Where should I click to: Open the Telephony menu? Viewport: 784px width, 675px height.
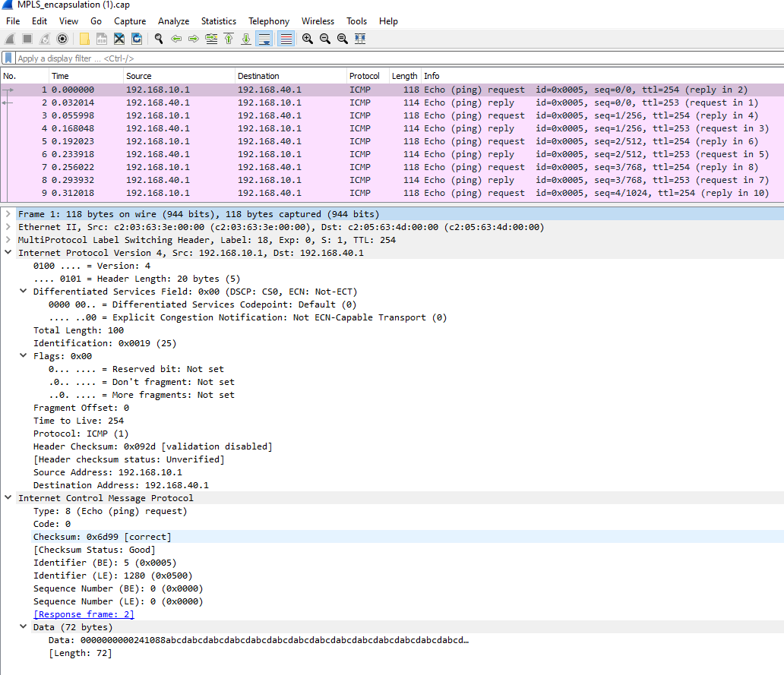[x=269, y=21]
